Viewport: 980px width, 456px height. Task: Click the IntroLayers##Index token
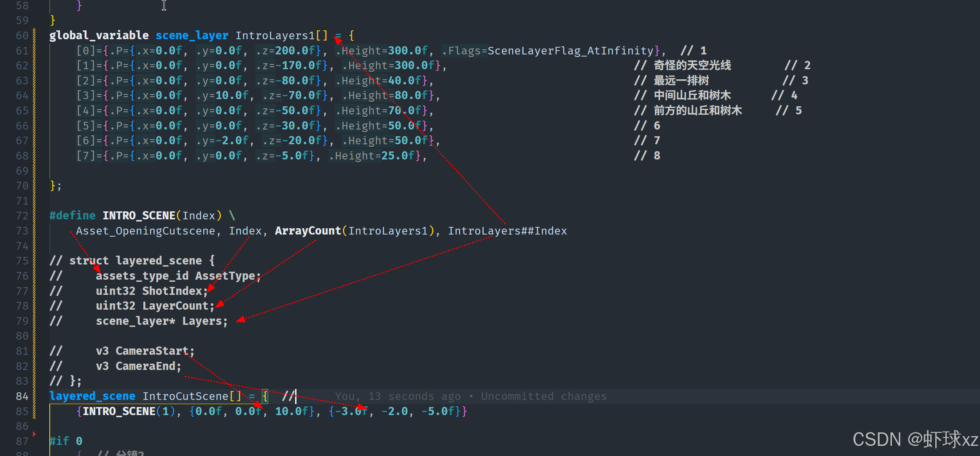pyautogui.click(x=507, y=231)
